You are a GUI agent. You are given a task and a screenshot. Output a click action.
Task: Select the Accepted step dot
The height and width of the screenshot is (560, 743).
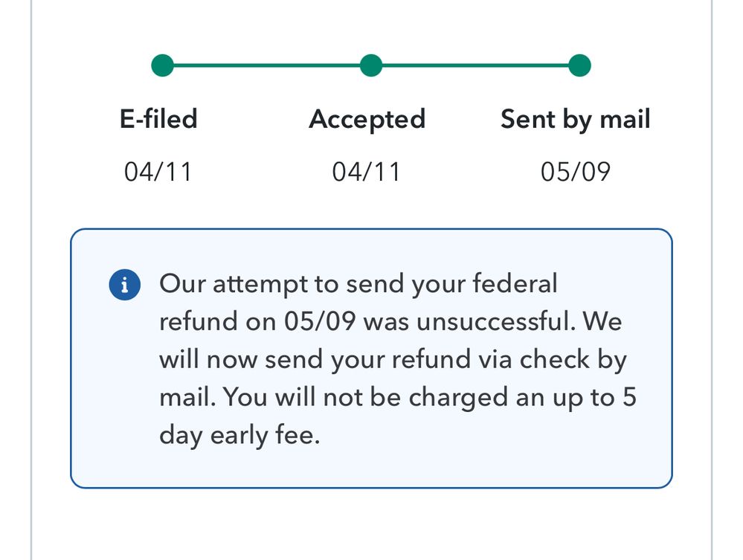(x=370, y=65)
